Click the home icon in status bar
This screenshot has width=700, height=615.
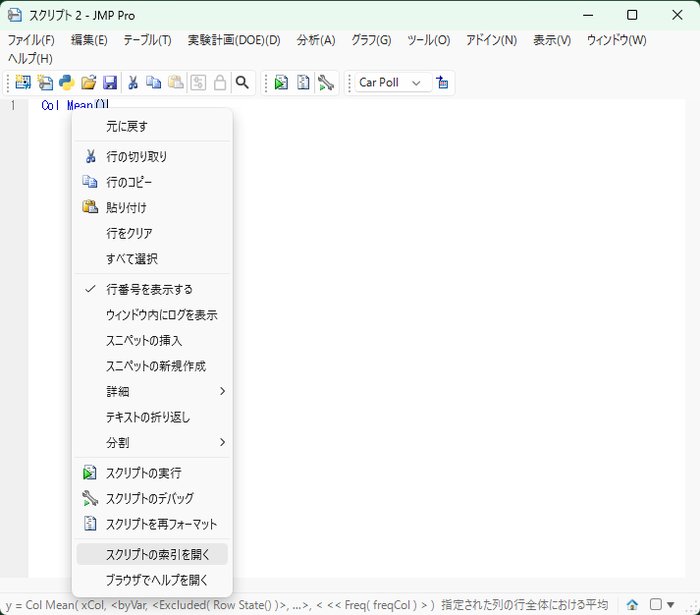(x=632, y=605)
